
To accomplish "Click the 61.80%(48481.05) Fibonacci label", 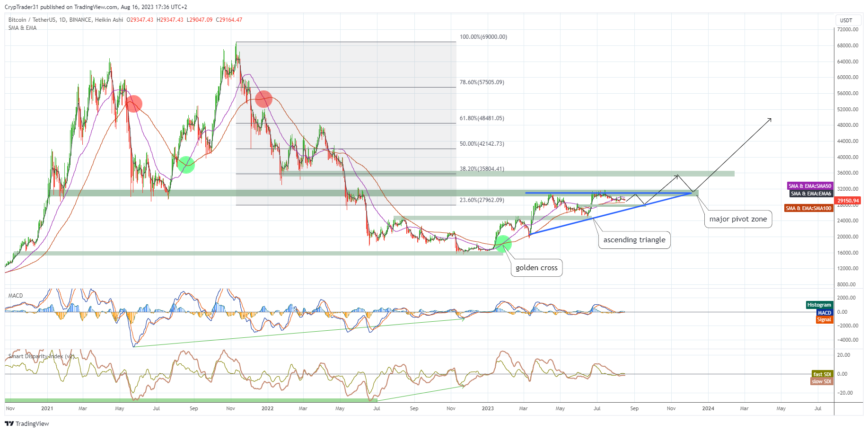I will click(x=482, y=118).
